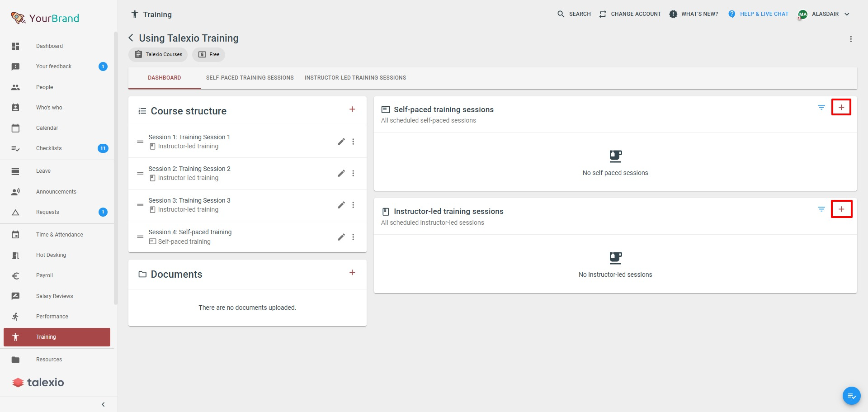868x412 pixels.
Task: Go back using the arrow beside Using Talexio Training
Action: (x=131, y=38)
